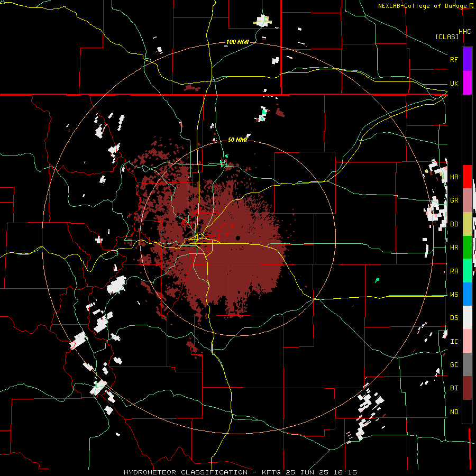
Task: Click the 'DS' legend label
Action: pos(454,318)
